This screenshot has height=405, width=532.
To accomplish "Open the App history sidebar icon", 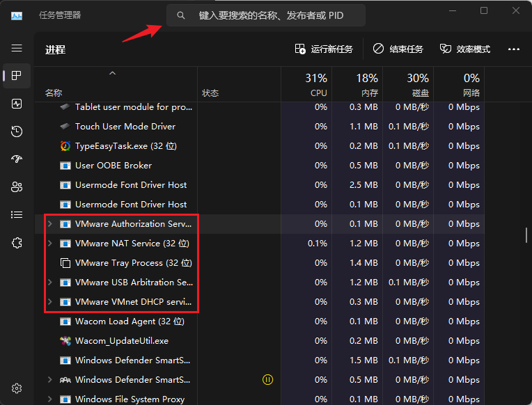I will [17, 132].
